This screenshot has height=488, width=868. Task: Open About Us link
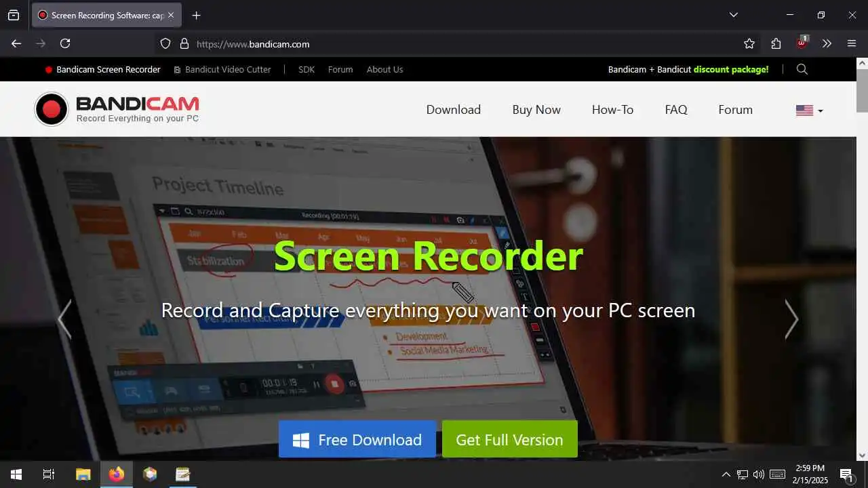(384, 69)
